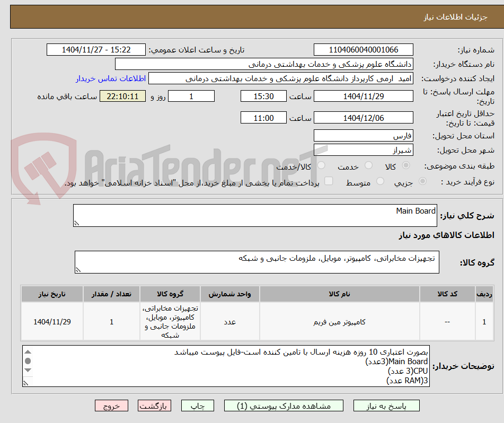Select the متوسط purchase type radio
504x423 pixels.
[380, 181]
